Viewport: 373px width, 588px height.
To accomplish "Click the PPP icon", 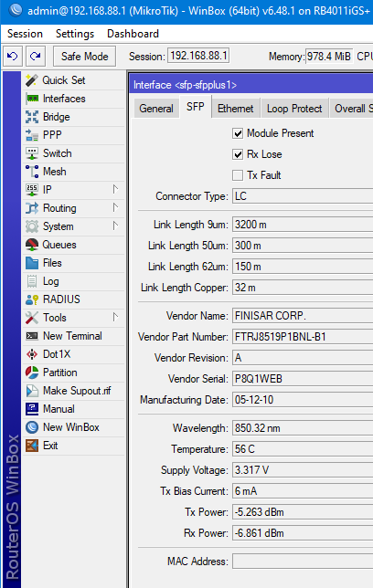I will pos(32,135).
